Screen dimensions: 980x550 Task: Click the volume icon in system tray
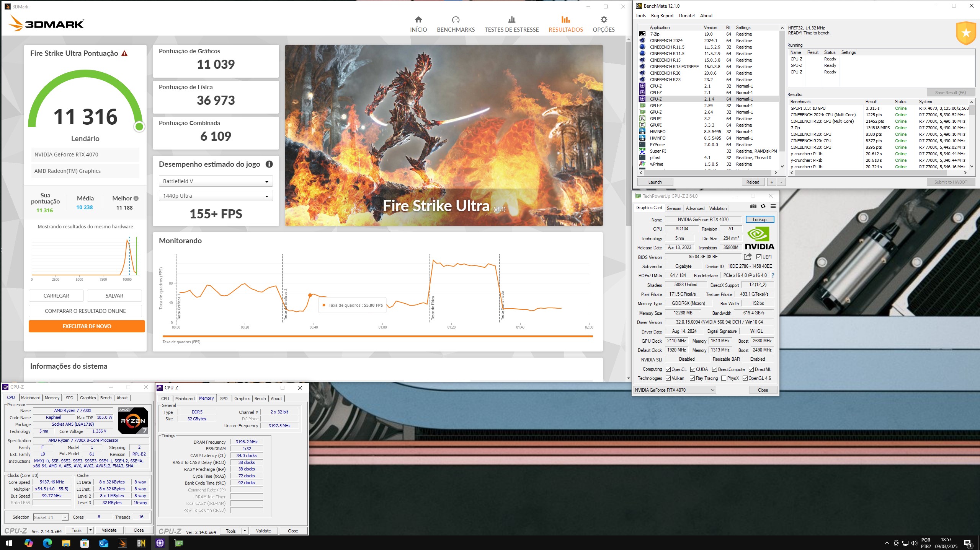point(914,543)
